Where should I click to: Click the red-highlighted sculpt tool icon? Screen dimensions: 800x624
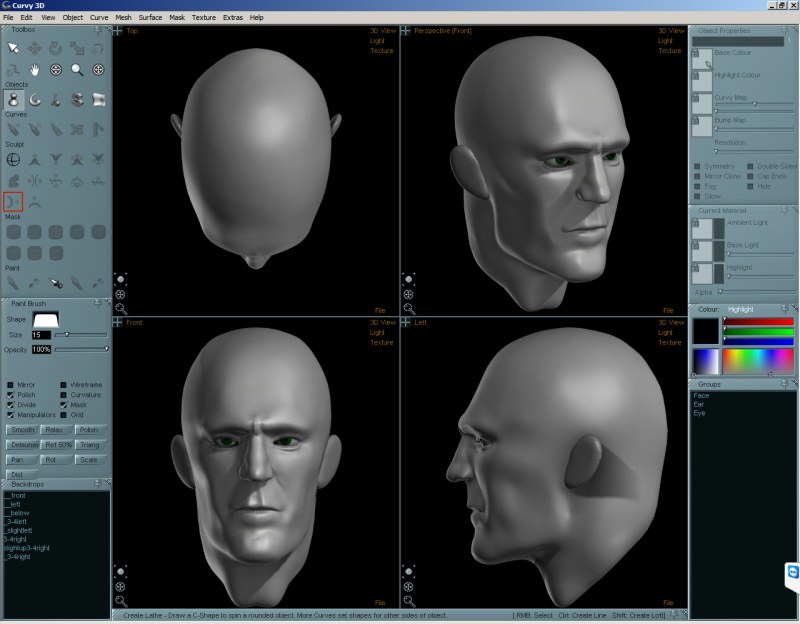(14, 201)
